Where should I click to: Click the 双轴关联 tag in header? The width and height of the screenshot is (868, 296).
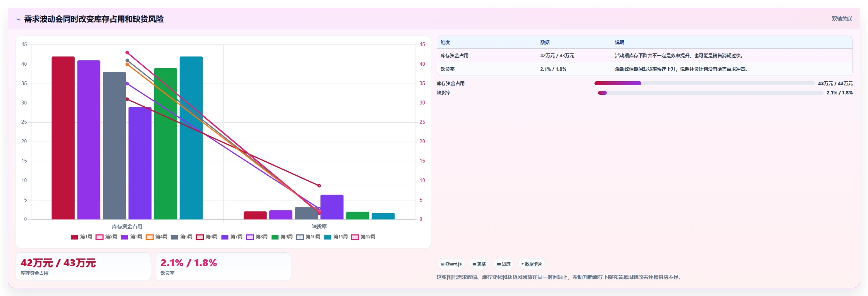[x=842, y=19]
